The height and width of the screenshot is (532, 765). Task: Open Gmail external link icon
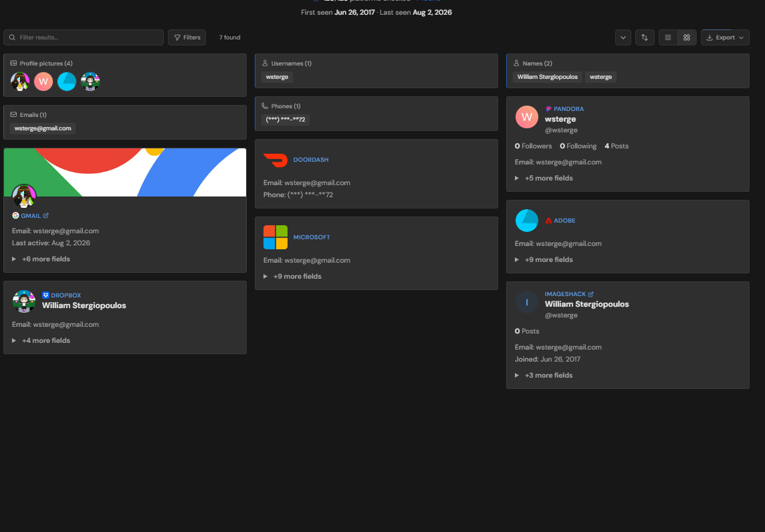[x=46, y=215]
